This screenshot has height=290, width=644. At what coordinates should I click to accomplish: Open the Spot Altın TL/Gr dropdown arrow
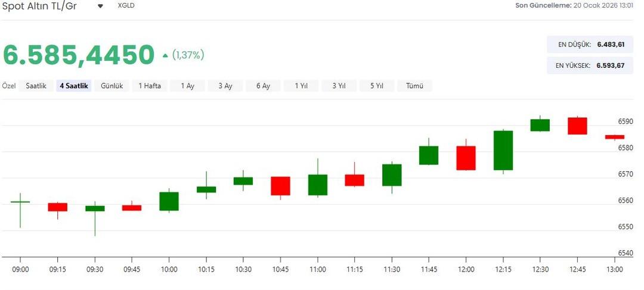[100, 6]
